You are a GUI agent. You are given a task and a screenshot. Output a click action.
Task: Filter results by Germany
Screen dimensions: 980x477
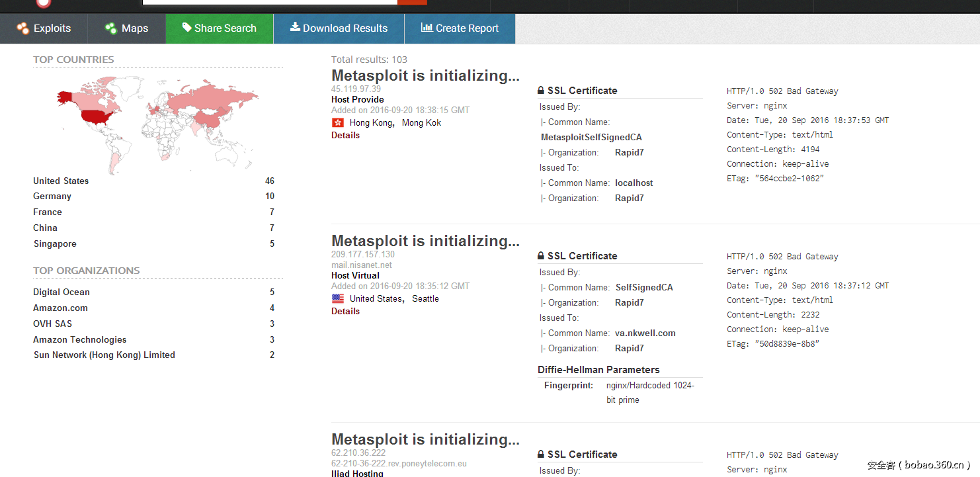point(52,196)
